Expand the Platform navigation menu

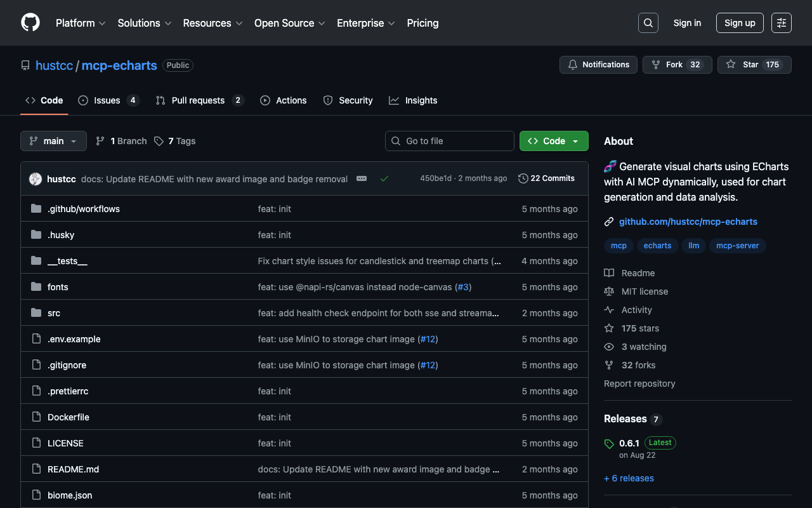(81, 23)
